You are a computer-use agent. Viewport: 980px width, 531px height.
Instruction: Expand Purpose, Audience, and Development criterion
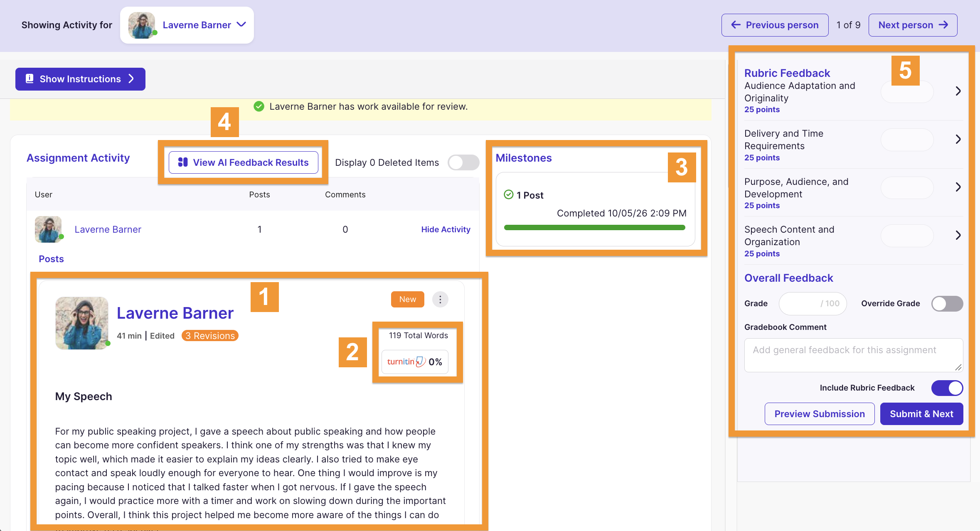958,187
